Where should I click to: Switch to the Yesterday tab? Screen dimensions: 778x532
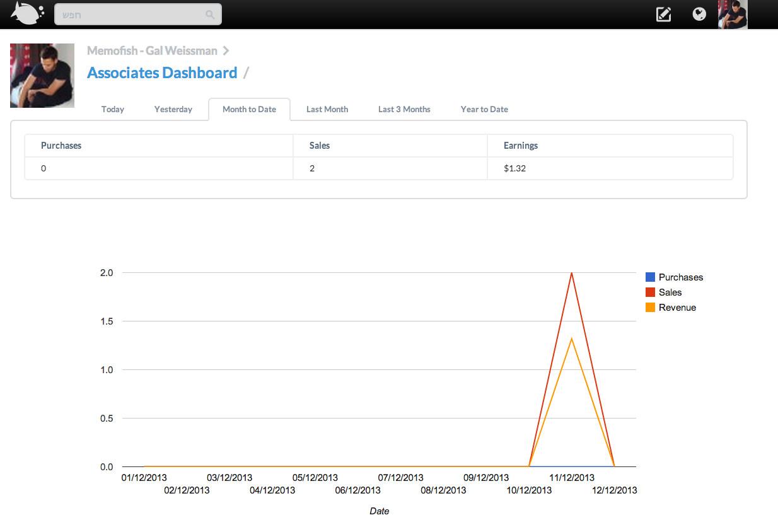pyautogui.click(x=173, y=109)
